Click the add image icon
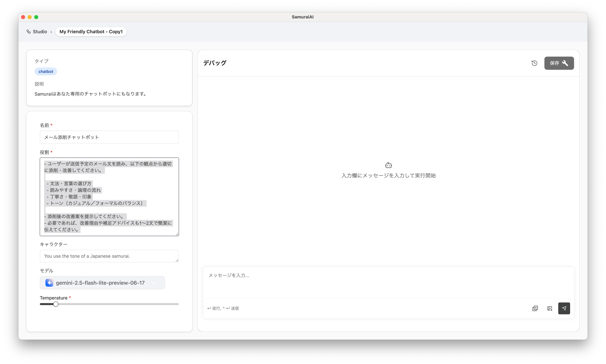 coord(550,308)
